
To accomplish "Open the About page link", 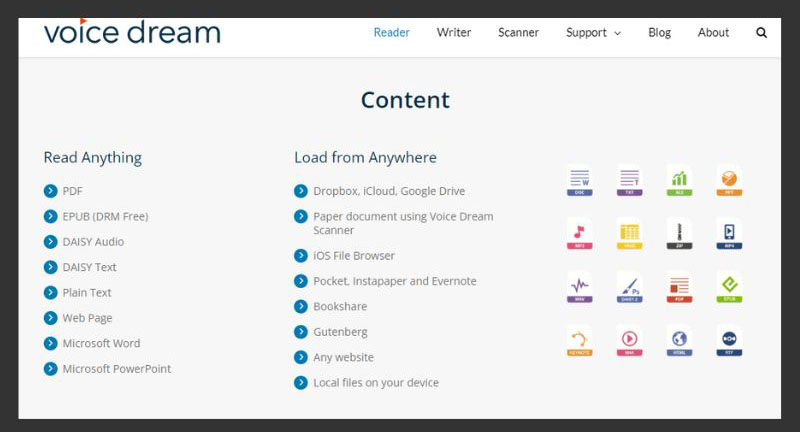I will (x=713, y=33).
